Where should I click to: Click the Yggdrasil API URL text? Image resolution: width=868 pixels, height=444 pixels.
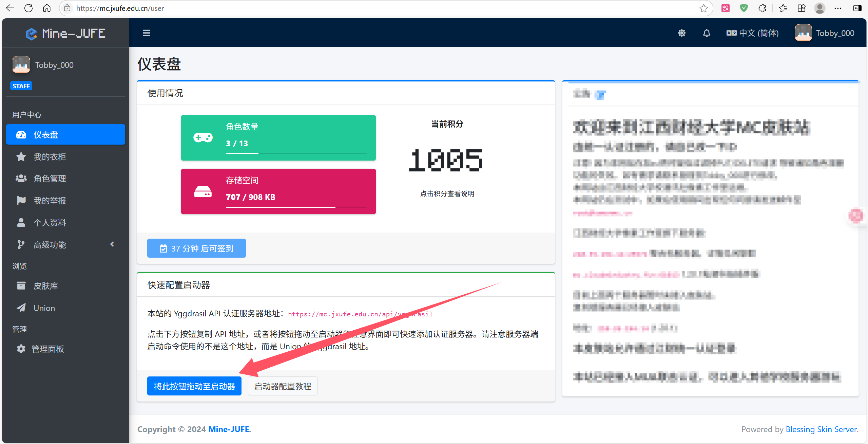(360, 314)
